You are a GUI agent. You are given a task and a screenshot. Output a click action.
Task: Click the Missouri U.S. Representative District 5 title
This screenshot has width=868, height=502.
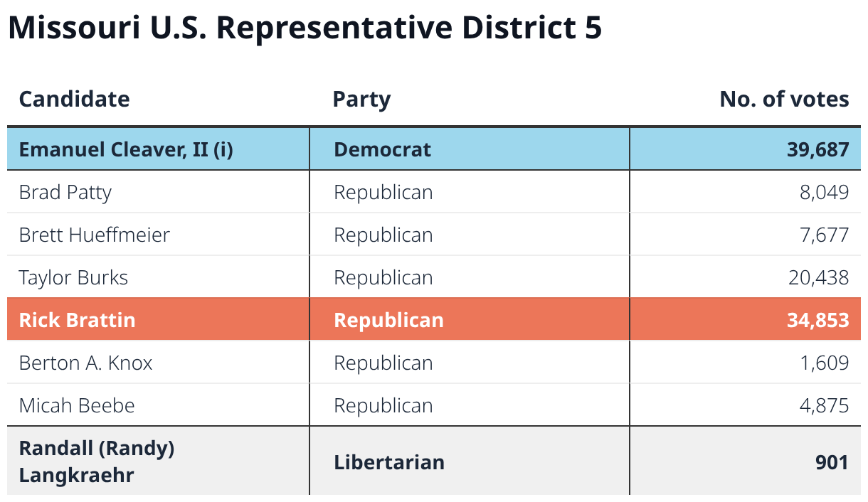305,28
